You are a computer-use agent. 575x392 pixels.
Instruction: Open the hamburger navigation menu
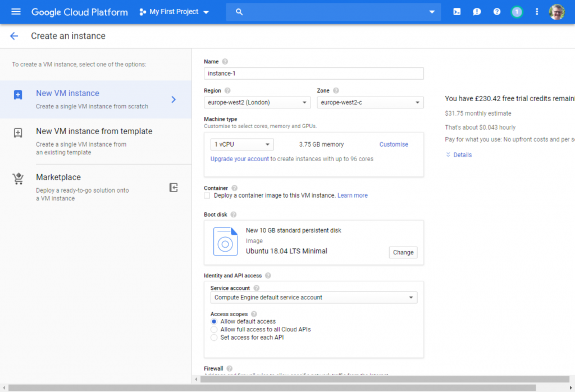coord(16,12)
